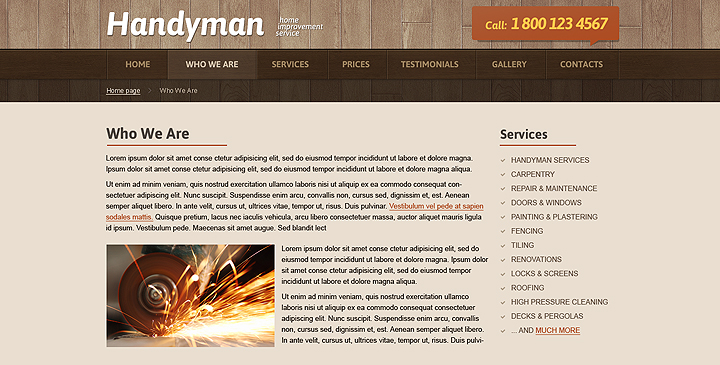The image size is (720, 365).
Task: Open High Pressure Cleaning service
Action: click(x=559, y=302)
